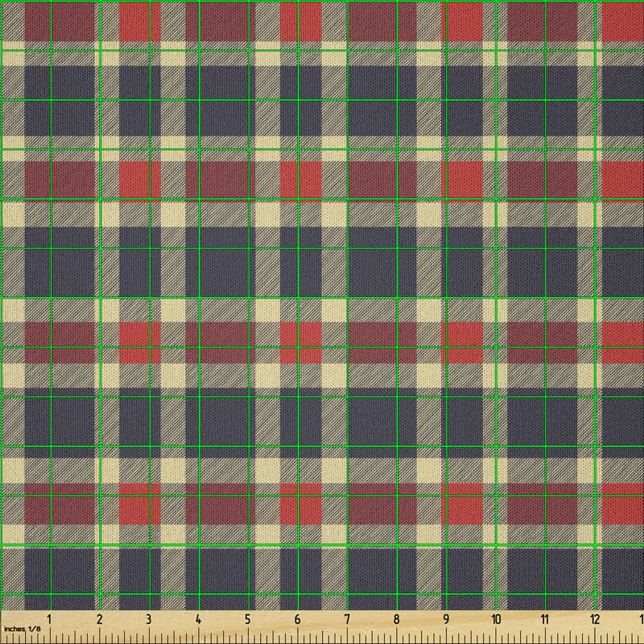Click the number 2 on the ruler
Screen dimensions: 644x644
coord(99,619)
